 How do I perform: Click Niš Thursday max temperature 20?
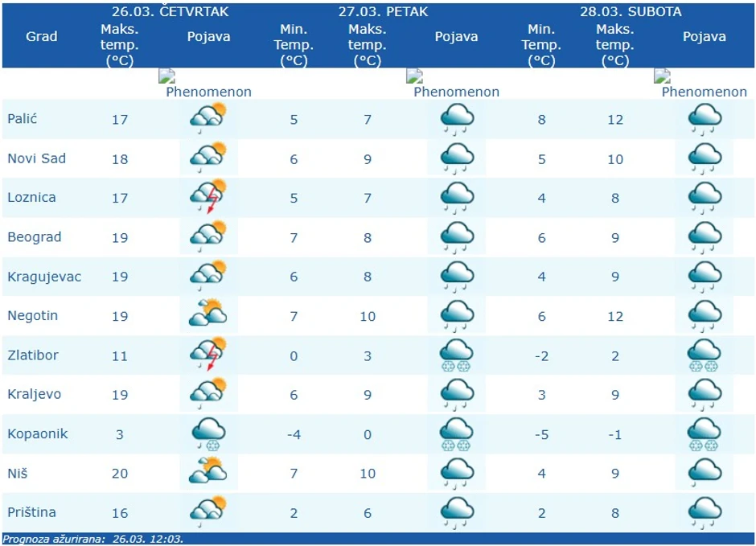(x=120, y=474)
